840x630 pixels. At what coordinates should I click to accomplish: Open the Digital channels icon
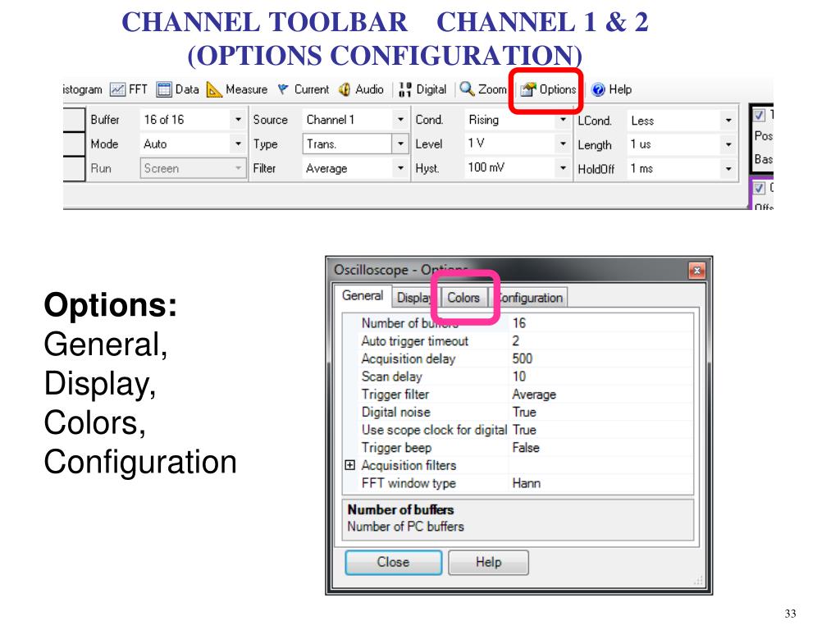[x=405, y=89]
